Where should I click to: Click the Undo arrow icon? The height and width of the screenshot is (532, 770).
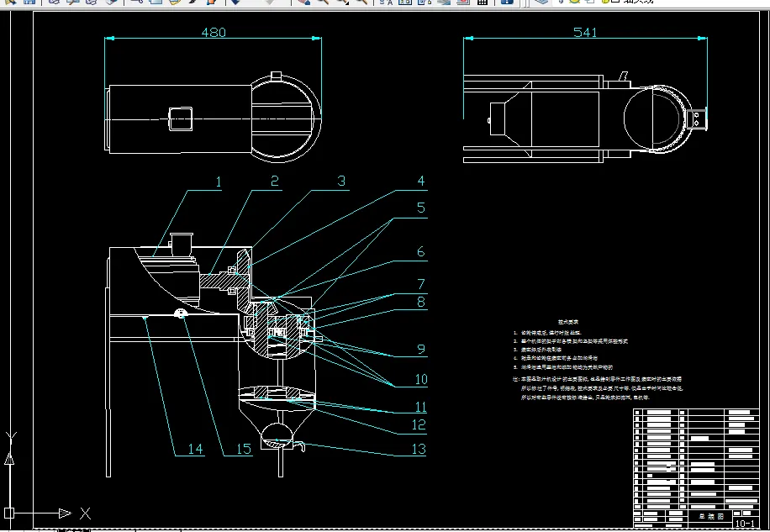pos(235,3)
